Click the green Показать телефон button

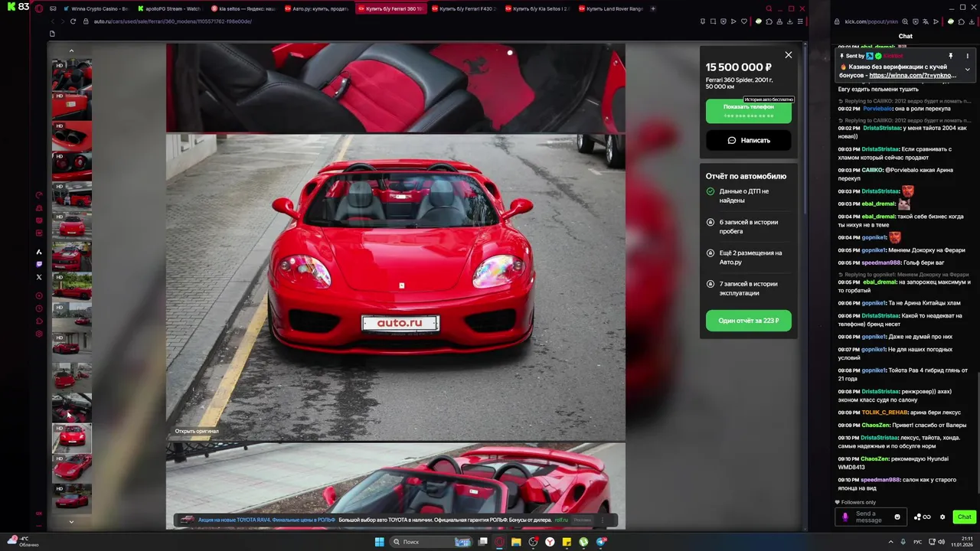pos(748,111)
